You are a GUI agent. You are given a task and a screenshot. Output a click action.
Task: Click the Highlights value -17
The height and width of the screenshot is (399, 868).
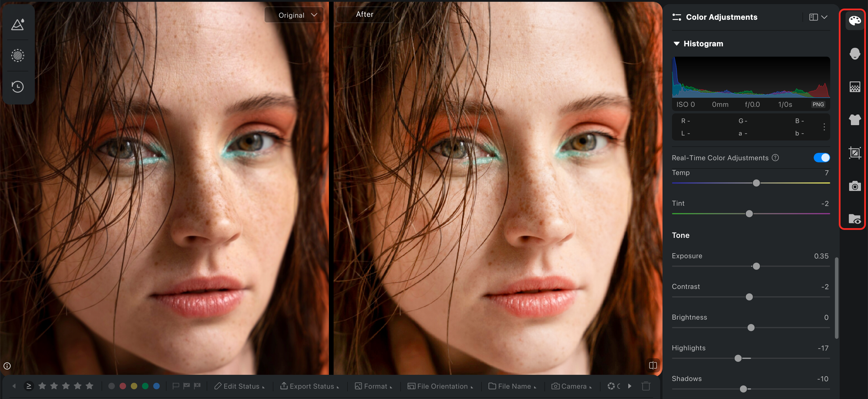coord(823,348)
